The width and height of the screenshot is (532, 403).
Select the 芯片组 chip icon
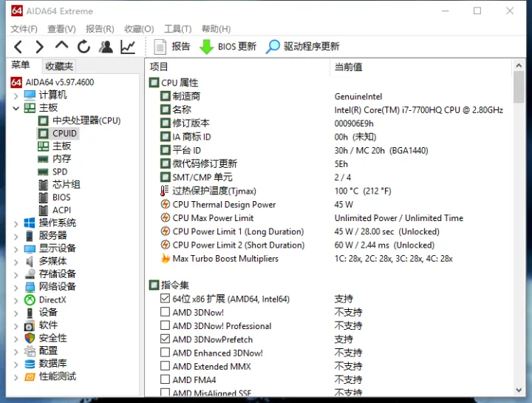(x=43, y=185)
